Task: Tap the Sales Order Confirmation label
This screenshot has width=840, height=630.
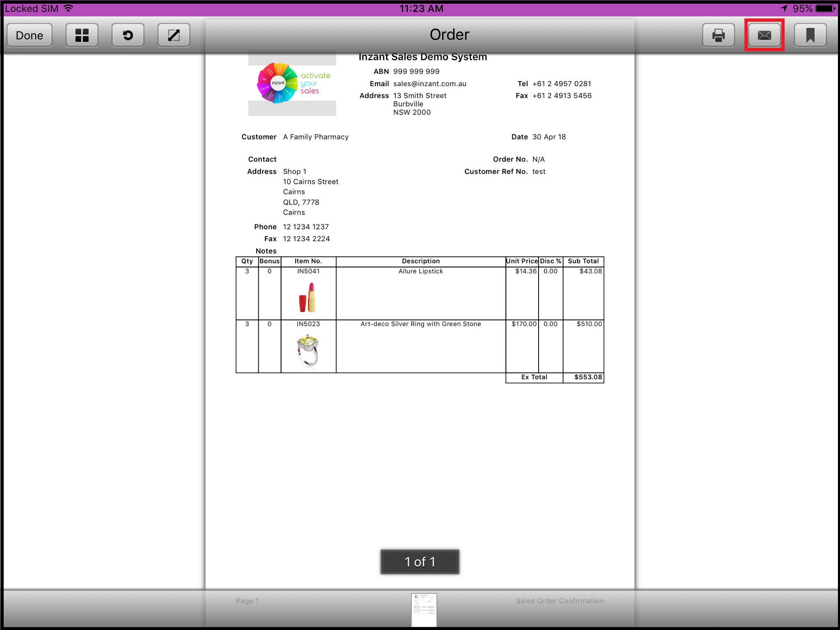Action: [559, 601]
